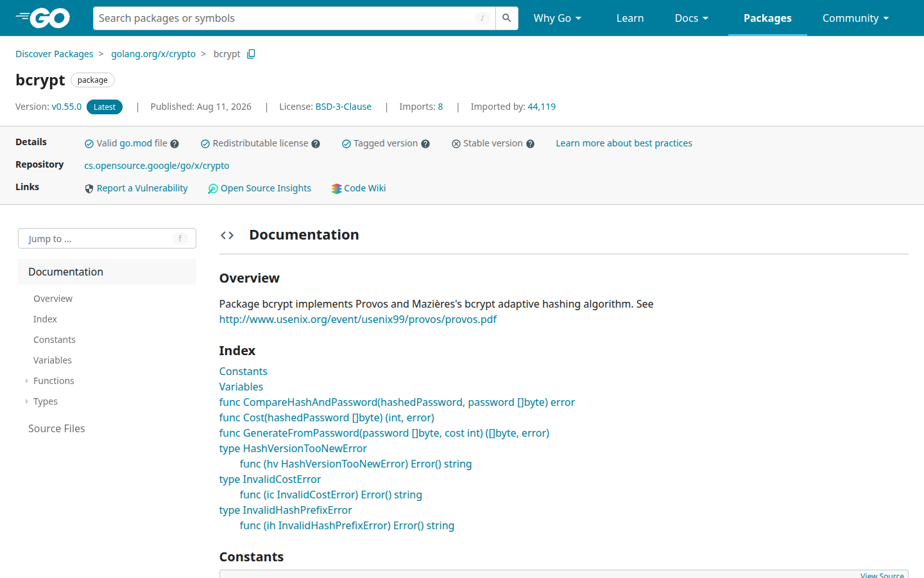The image size is (924, 578).
Task: Click the Documentation code brackets icon
Action: click(227, 235)
